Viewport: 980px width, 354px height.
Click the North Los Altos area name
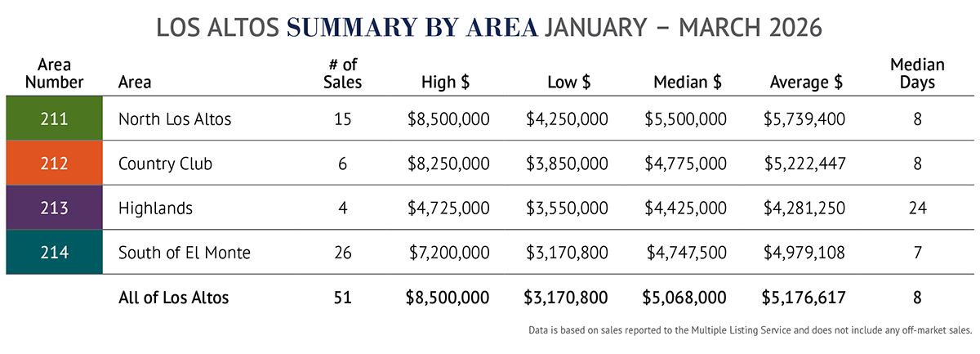pos(175,119)
